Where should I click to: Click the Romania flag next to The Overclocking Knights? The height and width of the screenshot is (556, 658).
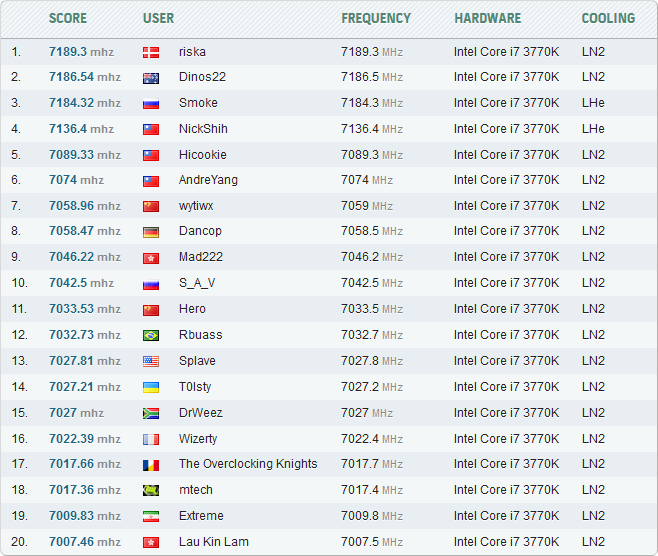coord(151,465)
